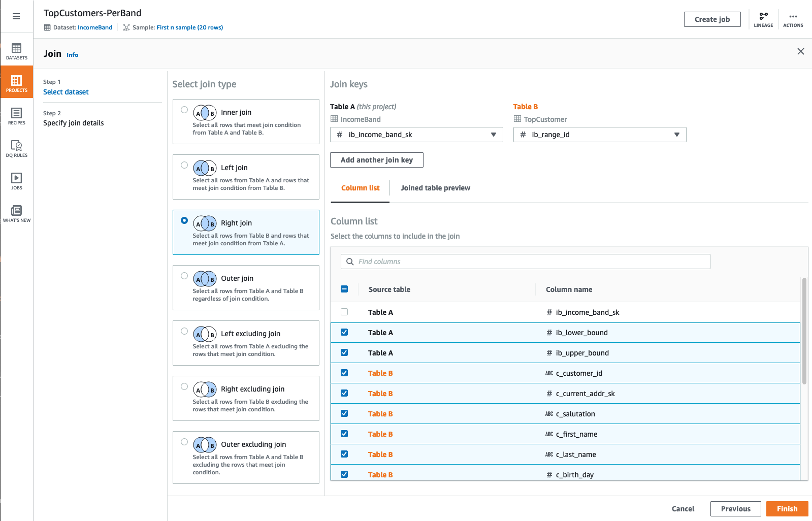The image size is (812, 521).
Task: Click the c_birth_day column name
Action: pos(574,475)
